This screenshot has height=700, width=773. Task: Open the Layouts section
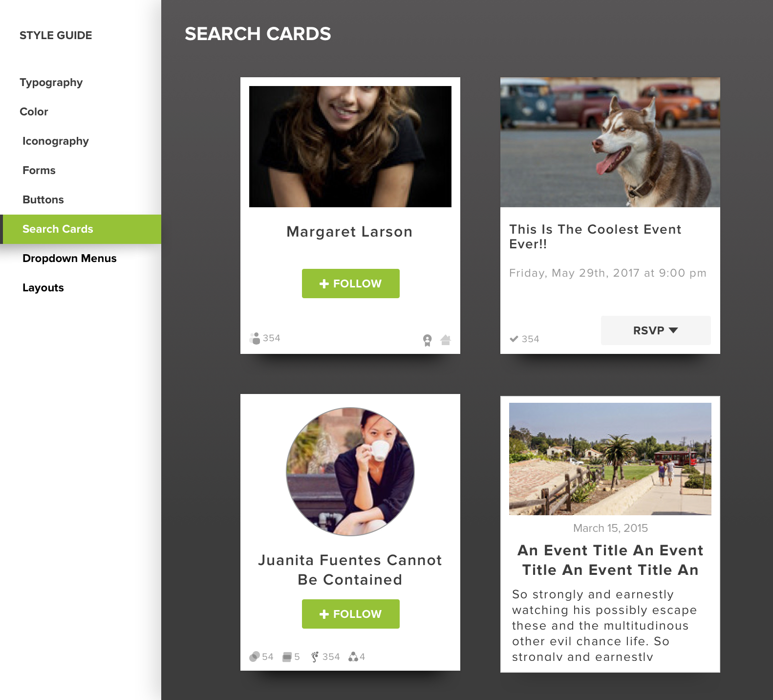pos(43,287)
